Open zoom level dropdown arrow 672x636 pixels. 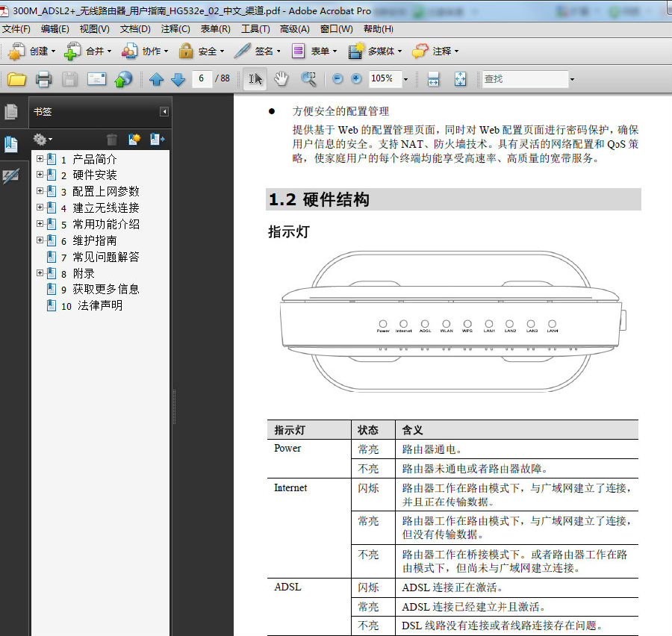pos(406,79)
